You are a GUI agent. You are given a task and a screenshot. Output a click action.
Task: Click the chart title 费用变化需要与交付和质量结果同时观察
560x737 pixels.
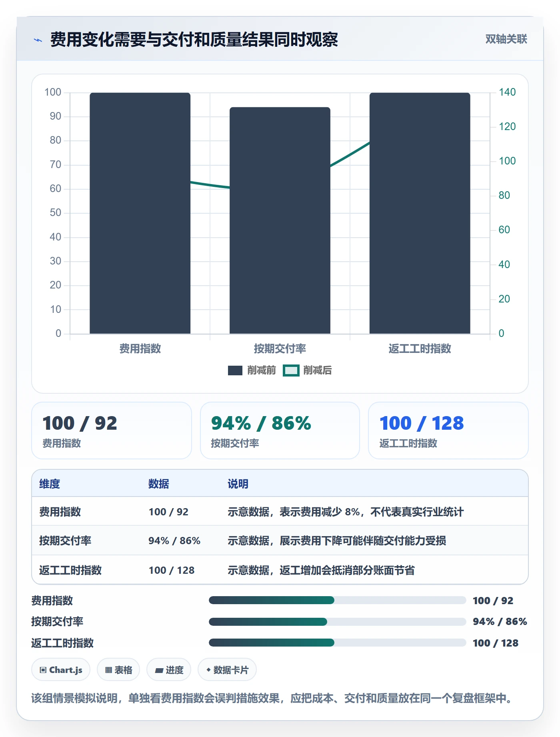[x=194, y=40]
